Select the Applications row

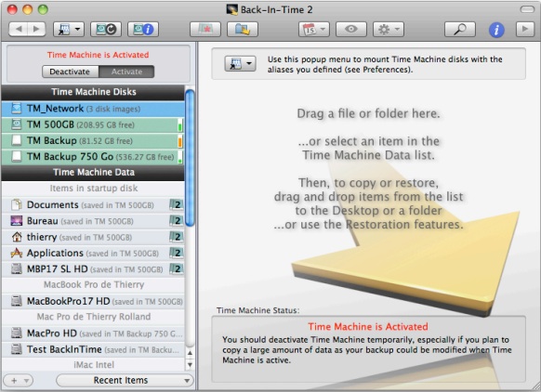[x=93, y=253]
